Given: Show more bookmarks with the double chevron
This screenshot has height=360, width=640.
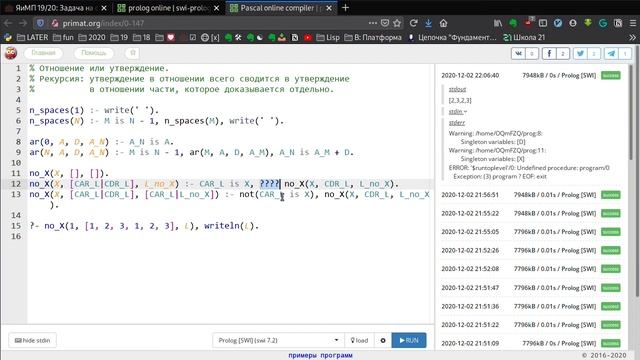Looking at the screenshot, I should [633, 38].
